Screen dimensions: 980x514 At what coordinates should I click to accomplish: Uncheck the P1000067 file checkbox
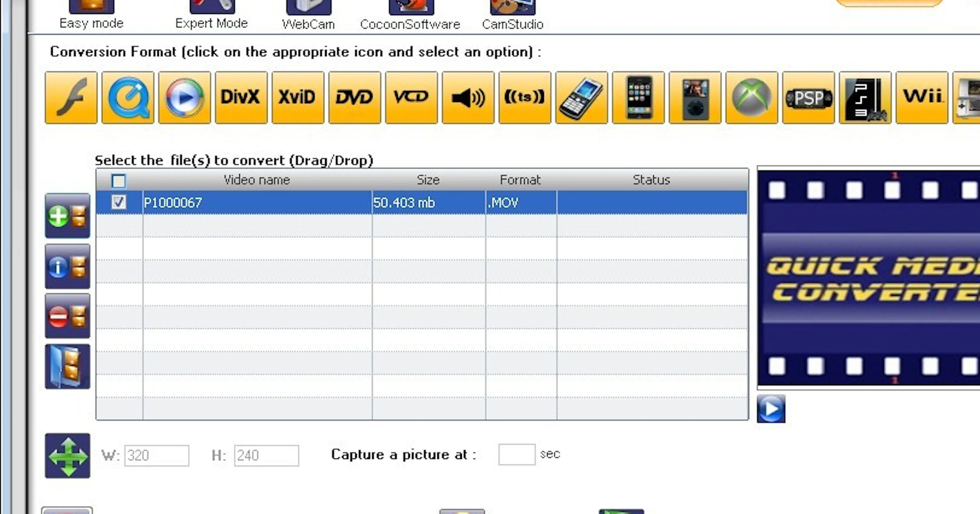[x=119, y=202]
